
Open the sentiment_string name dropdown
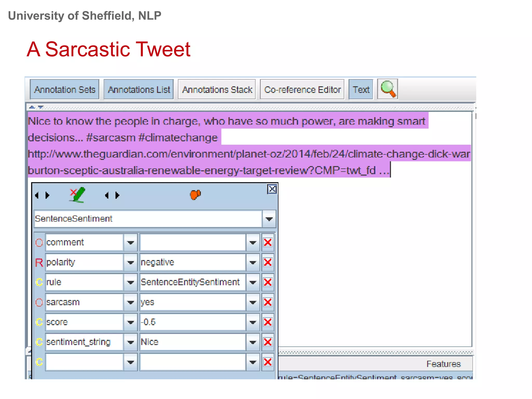click(130, 342)
